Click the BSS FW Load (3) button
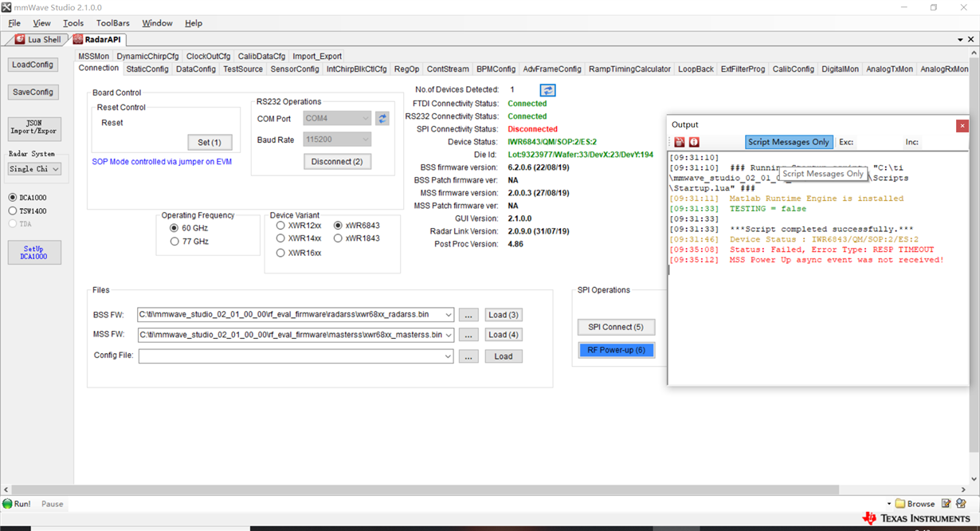980x531 pixels. pos(504,315)
